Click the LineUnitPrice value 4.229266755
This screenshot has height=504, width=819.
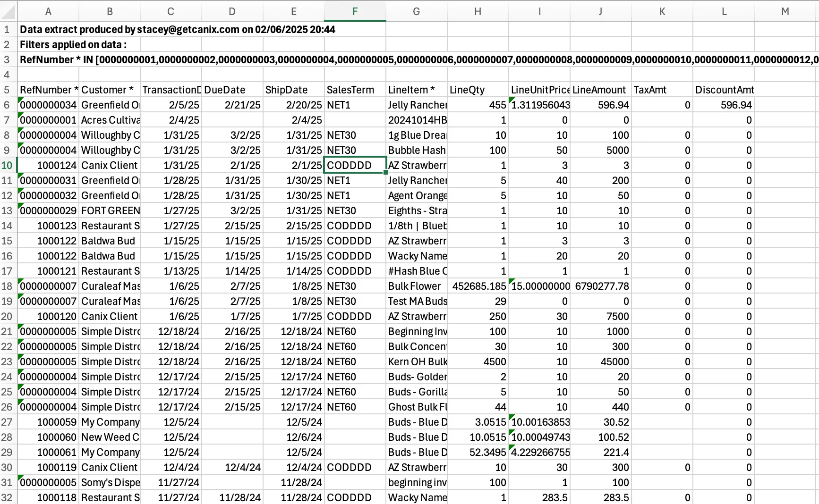[x=539, y=453]
